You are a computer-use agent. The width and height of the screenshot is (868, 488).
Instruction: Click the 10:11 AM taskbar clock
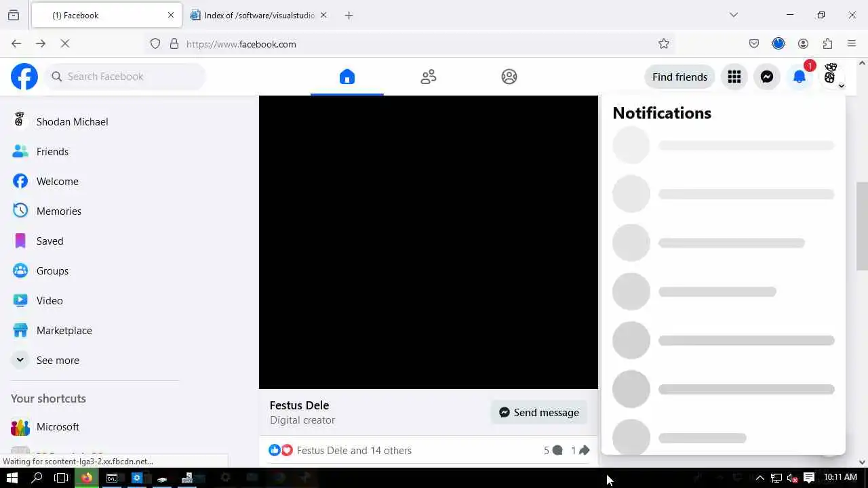pyautogui.click(x=840, y=478)
